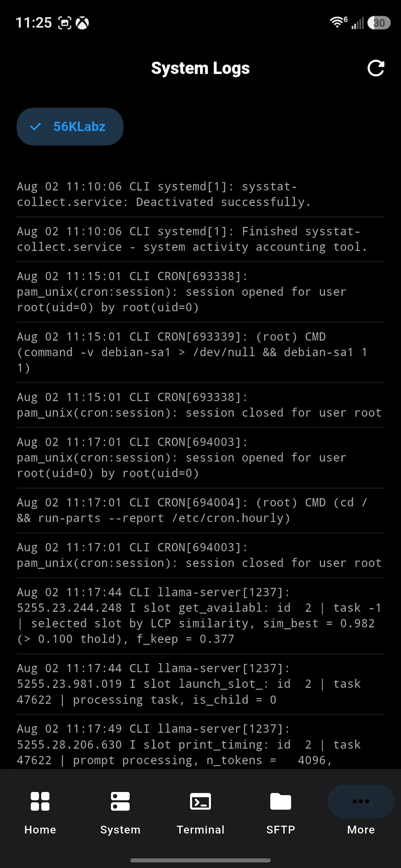This screenshot has width=401, height=868.
Task: Tap the Wi-Fi status icon
Action: (338, 22)
